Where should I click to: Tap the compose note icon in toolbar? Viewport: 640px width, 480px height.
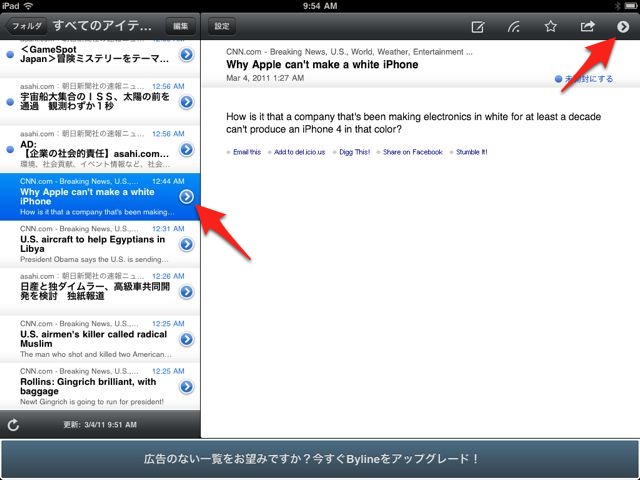tap(477, 27)
